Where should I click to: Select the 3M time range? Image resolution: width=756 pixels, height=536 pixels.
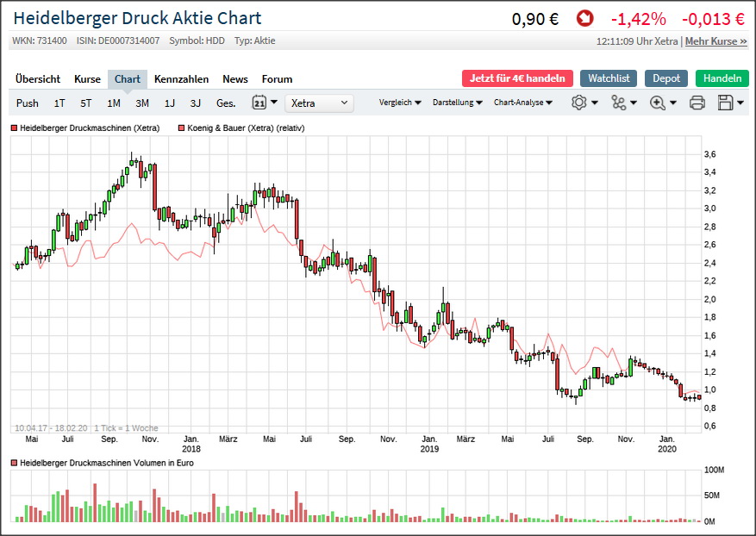tap(142, 103)
